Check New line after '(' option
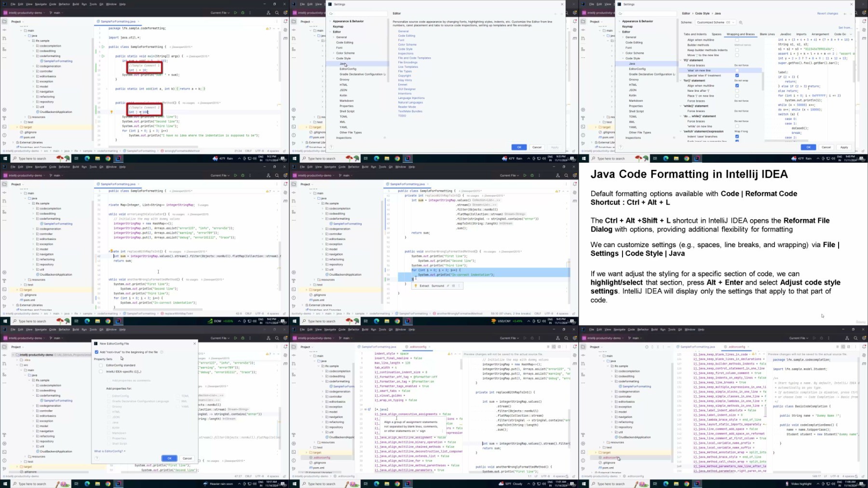The image size is (868, 488). [x=737, y=91]
